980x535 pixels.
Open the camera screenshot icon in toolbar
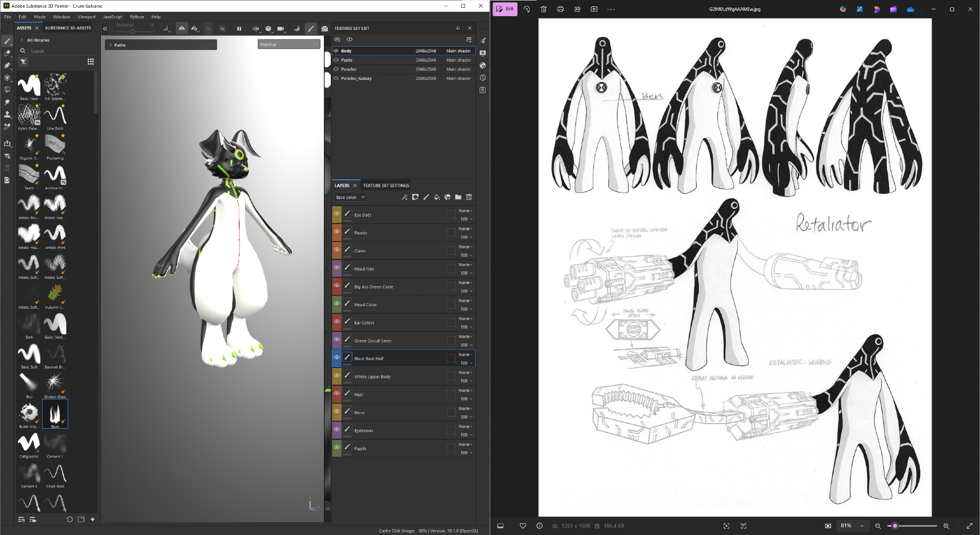[324, 29]
